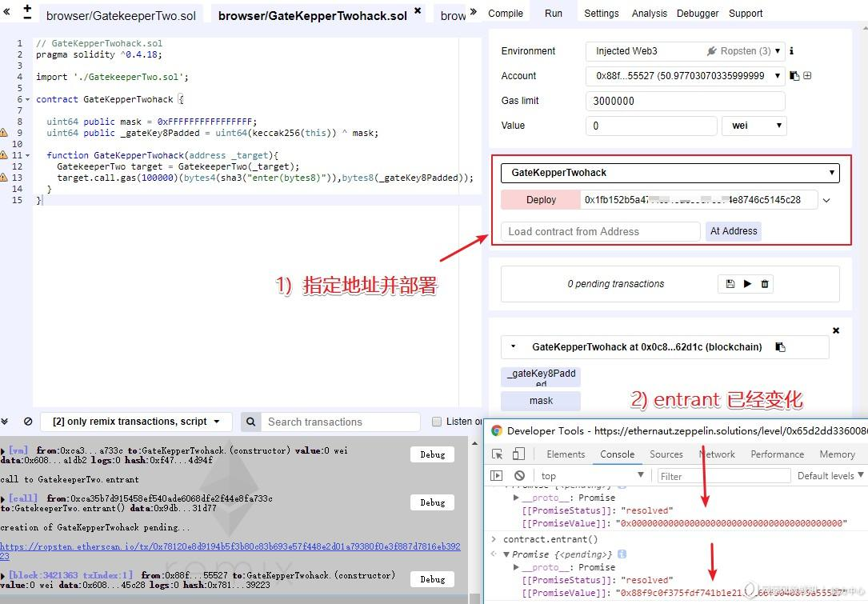This screenshot has height=604, width=868.
Task: Switch to the Run tab
Action: click(553, 14)
